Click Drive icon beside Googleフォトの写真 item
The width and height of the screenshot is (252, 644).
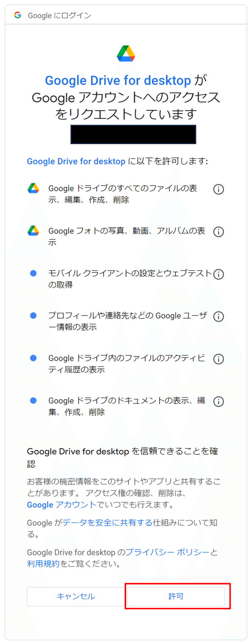click(x=33, y=231)
